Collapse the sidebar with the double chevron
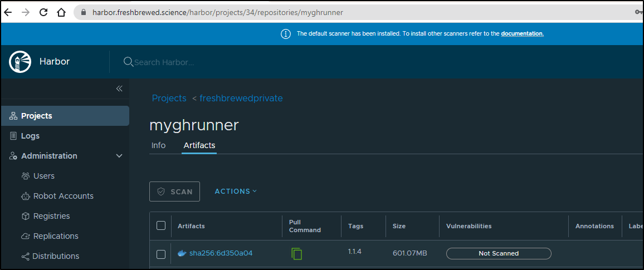 (x=119, y=89)
